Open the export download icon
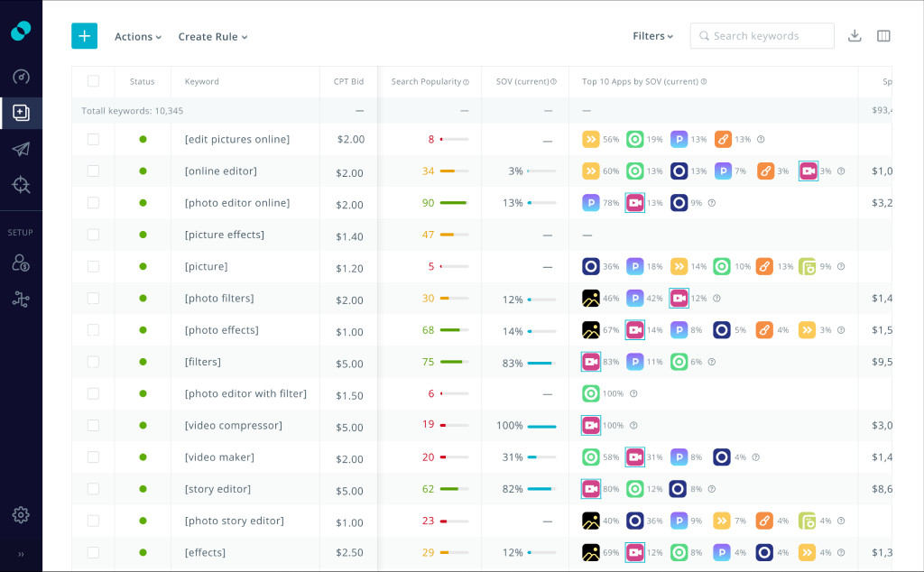Viewport: 924px width, 572px height. pos(854,36)
